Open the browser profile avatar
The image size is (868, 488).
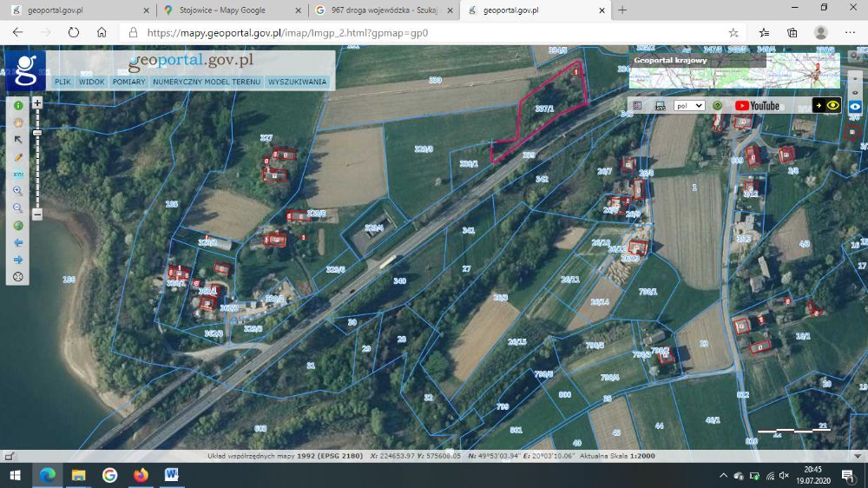click(821, 33)
